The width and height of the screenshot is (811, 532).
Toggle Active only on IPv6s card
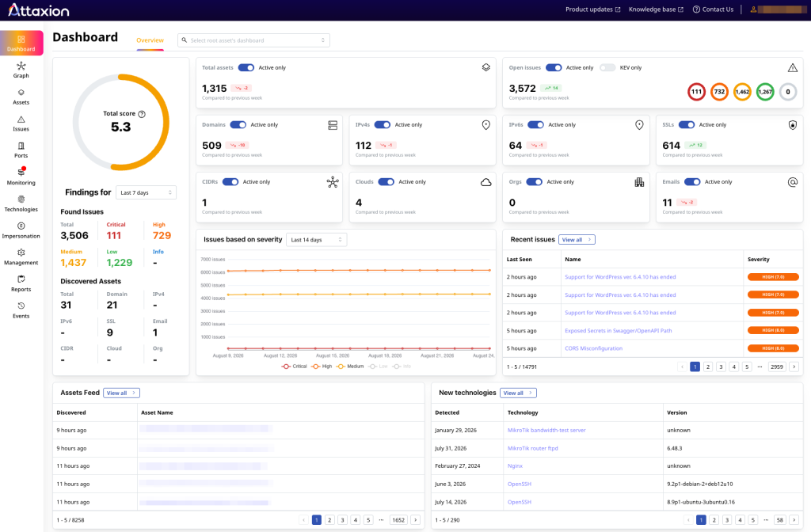coord(536,124)
